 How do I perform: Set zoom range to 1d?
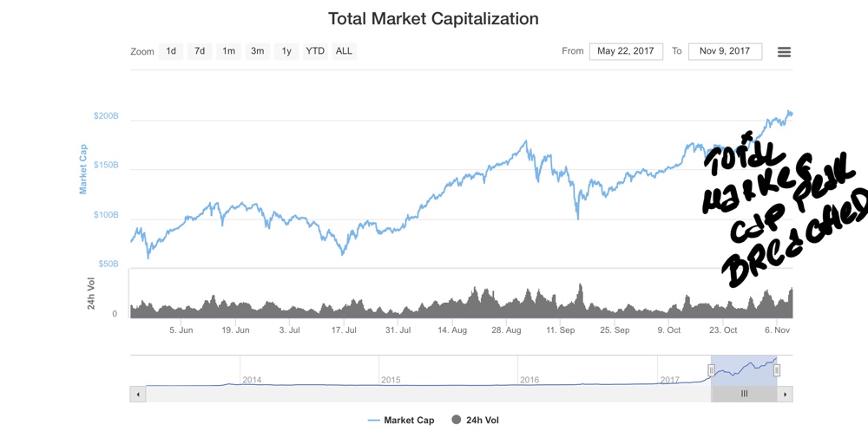coord(171,51)
